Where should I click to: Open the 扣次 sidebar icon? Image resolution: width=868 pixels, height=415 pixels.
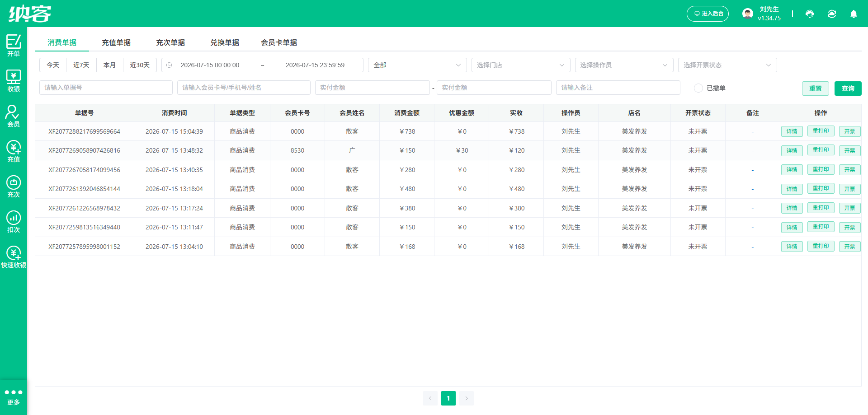(x=14, y=221)
